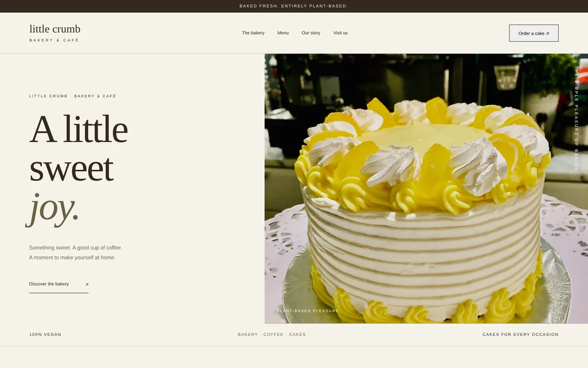Go to the Menu nav link
This screenshot has height=368, width=588.
coord(283,33)
